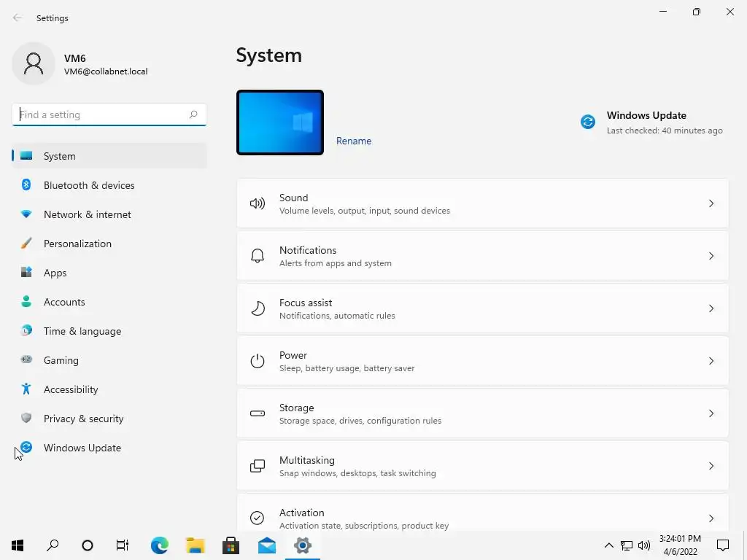Image resolution: width=747 pixels, height=560 pixels.
Task: Open the taskbar clock and date
Action: pos(680,545)
